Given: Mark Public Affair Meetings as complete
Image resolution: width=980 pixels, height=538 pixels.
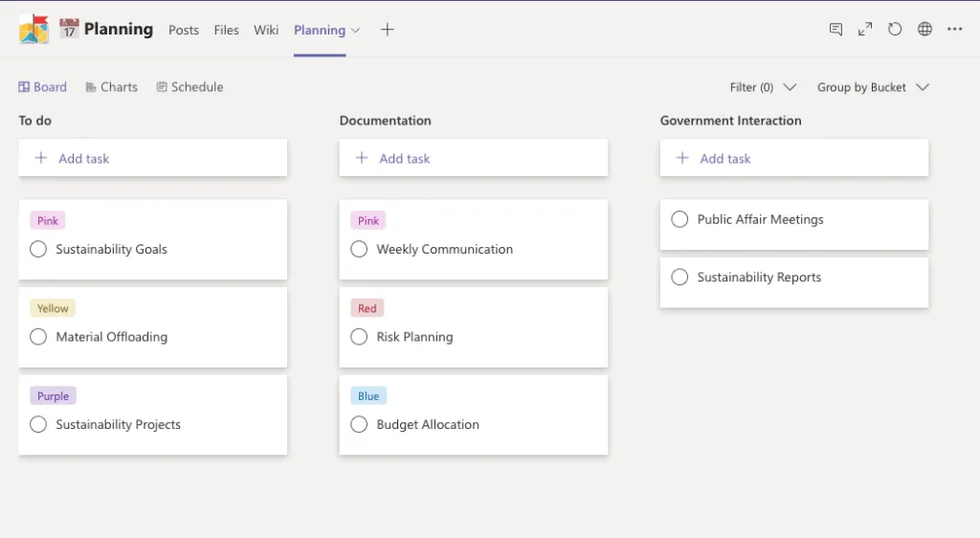Looking at the screenshot, I should click(679, 219).
